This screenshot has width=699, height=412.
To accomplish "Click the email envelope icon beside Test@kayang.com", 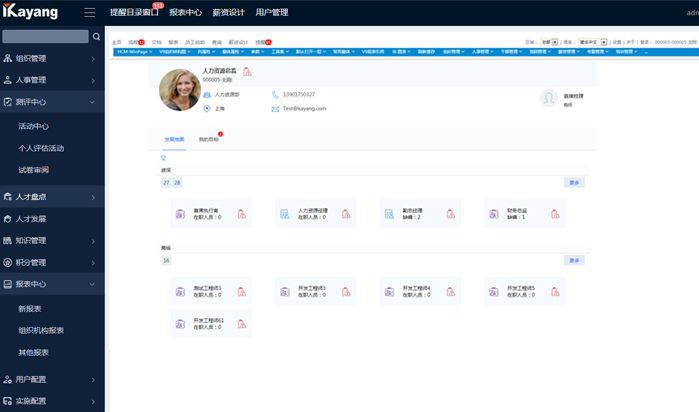I will [x=275, y=108].
